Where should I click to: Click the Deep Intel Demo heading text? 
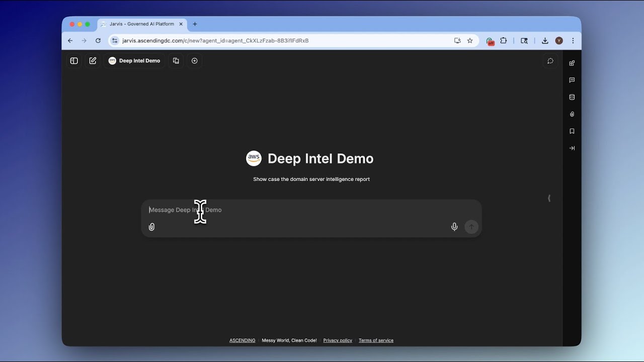pos(320,158)
